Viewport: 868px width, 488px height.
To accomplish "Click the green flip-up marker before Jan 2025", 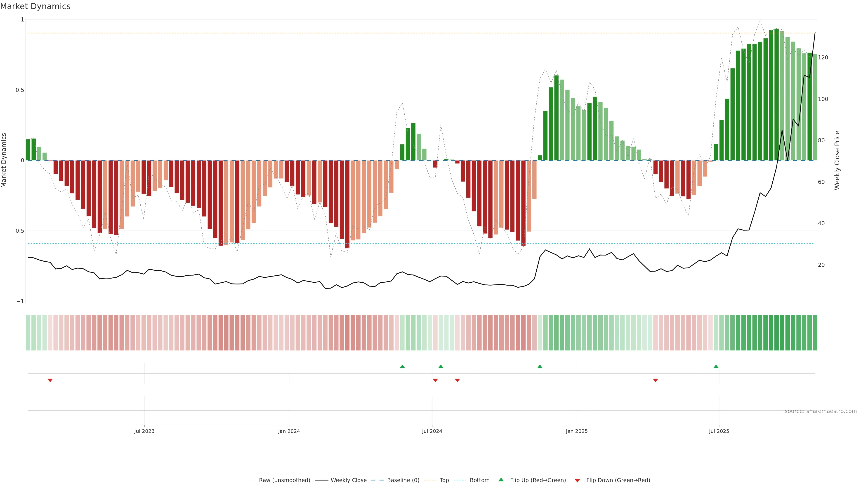I will click(x=540, y=366).
